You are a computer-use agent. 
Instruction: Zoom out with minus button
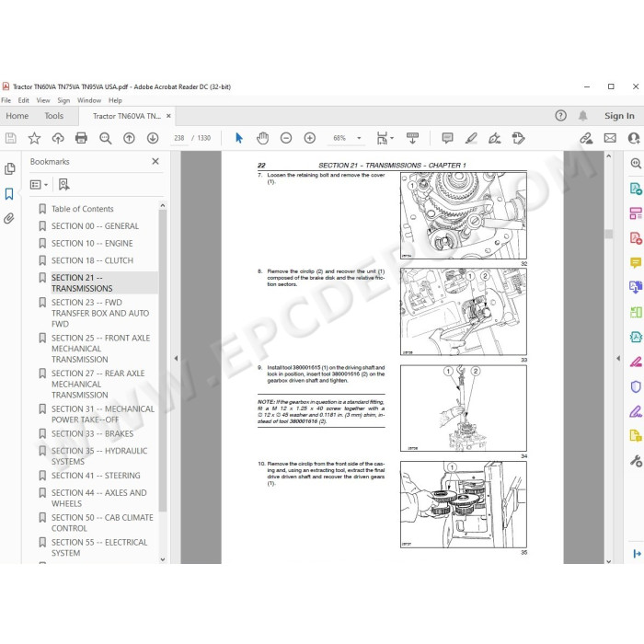[x=286, y=138]
